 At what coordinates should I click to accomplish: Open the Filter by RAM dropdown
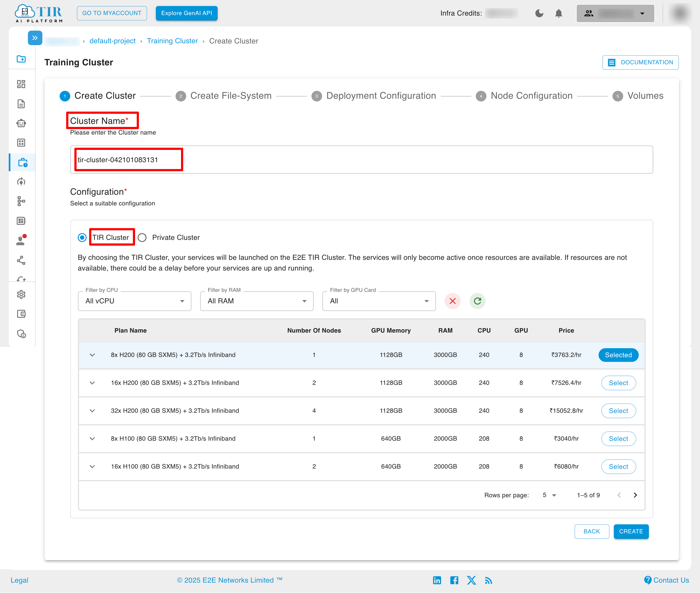point(257,301)
